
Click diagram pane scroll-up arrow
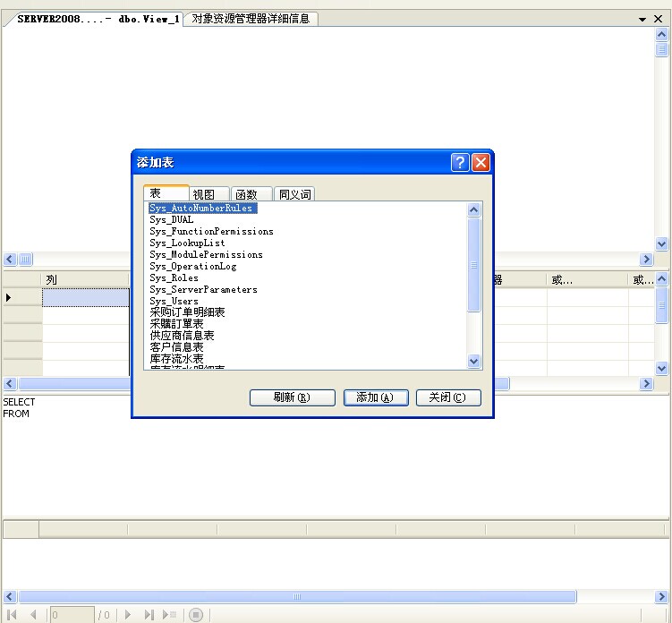662,34
